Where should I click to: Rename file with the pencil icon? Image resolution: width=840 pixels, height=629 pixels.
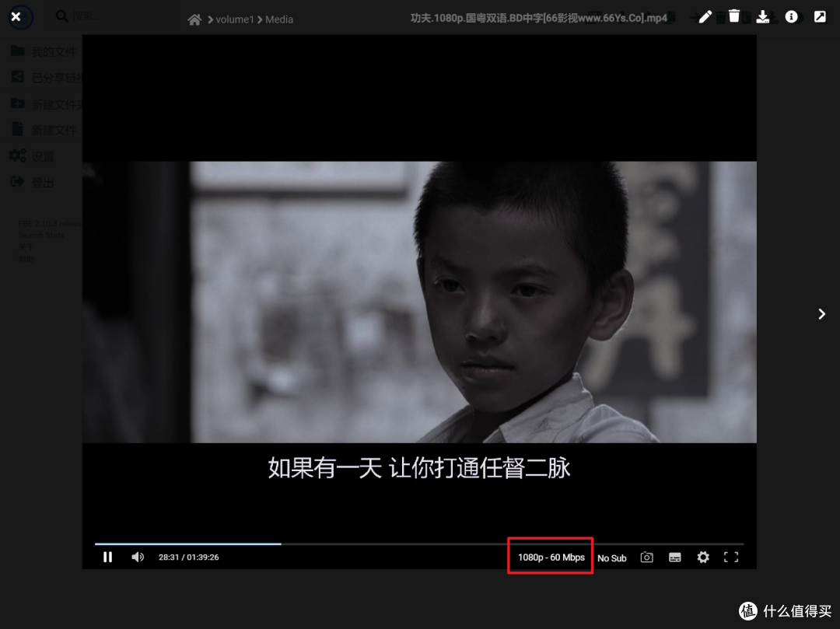[705, 17]
